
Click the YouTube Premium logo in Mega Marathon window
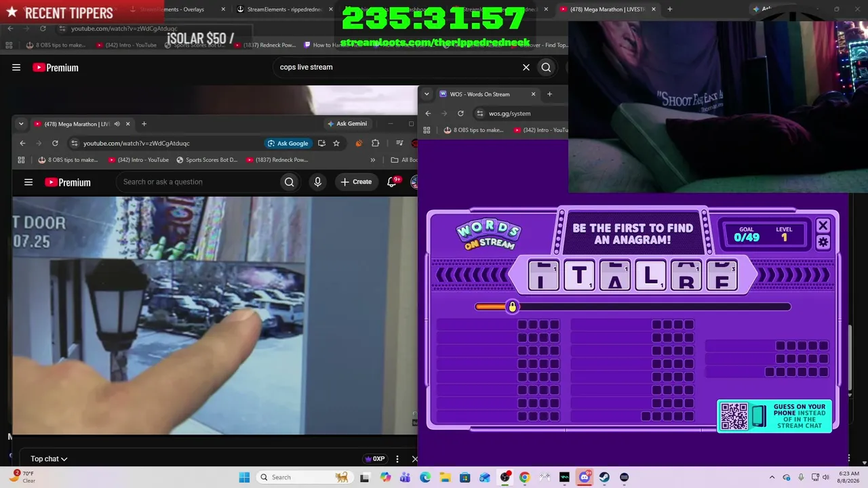(x=67, y=182)
